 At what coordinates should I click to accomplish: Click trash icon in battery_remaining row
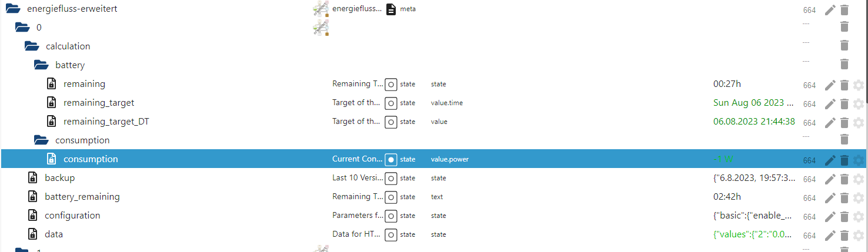click(844, 198)
